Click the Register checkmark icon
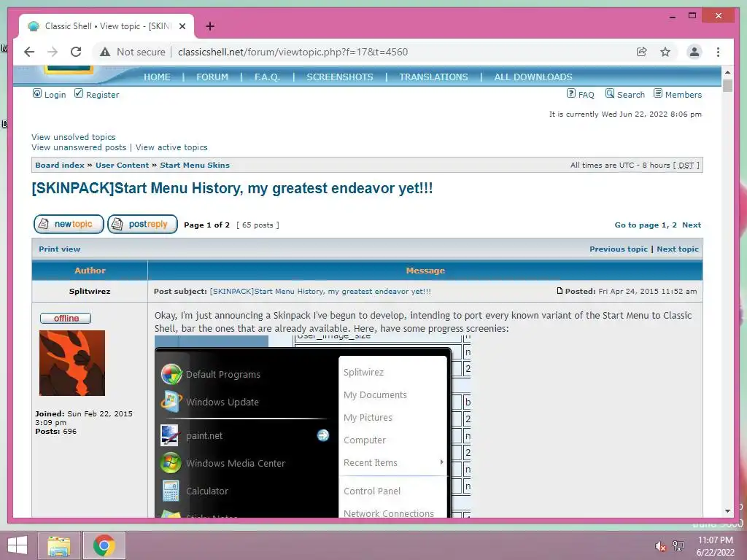The width and height of the screenshot is (747, 560). pos(79,93)
